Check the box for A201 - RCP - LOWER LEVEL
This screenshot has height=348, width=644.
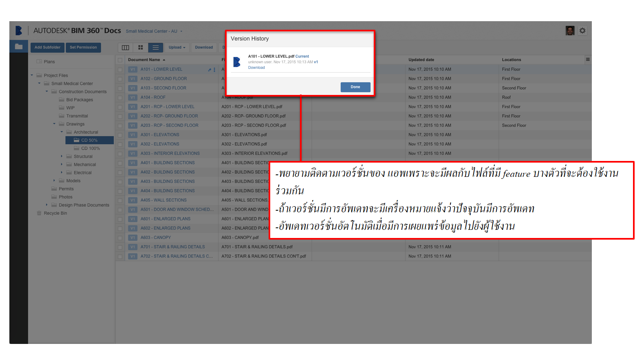pyautogui.click(x=120, y=107)
